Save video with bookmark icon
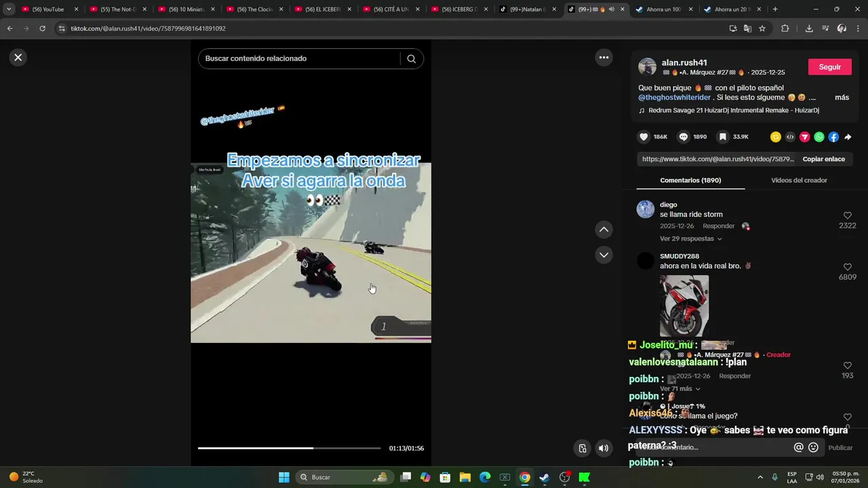The image size is (868, 488). [723, 137]
